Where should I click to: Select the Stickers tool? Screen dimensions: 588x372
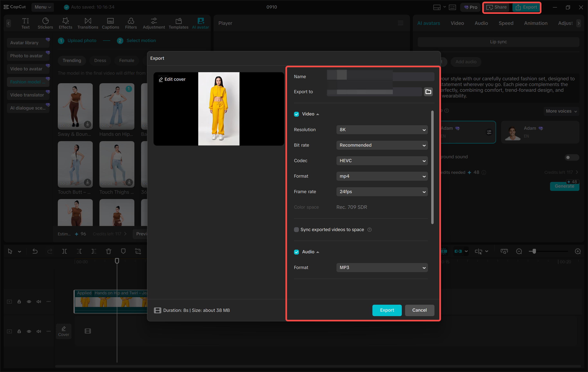pos(45,23)
